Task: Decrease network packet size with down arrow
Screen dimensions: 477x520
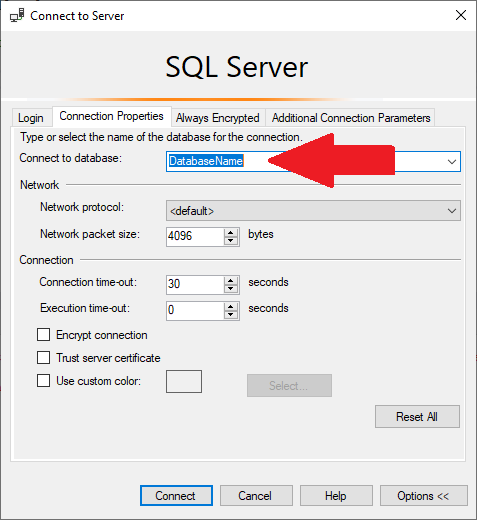Action: 231,241
